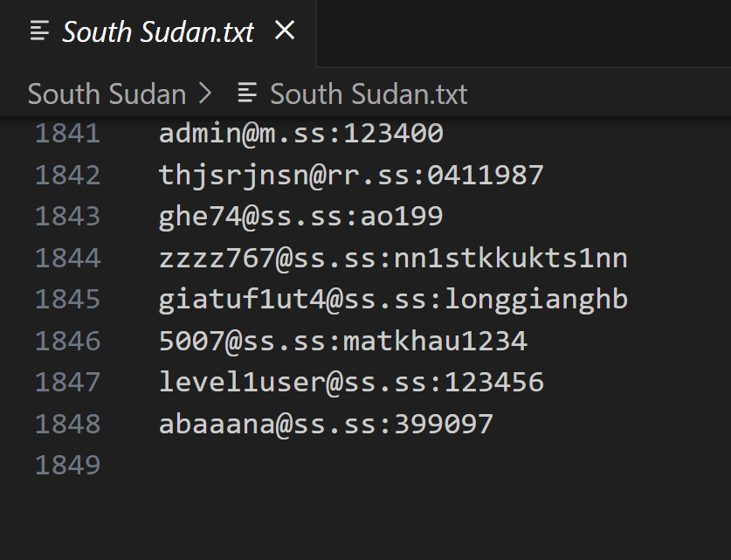This screenshot has height=560, width=731.
Task: Click the file icon in the breadcrumb bar
Action: pos(248,93)
